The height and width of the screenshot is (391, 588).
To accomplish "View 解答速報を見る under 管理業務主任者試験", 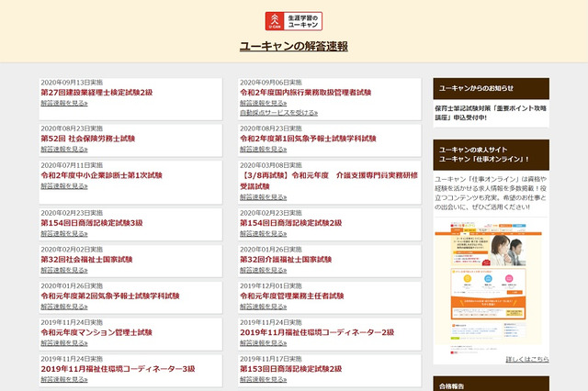I will [x=264, y=307].
